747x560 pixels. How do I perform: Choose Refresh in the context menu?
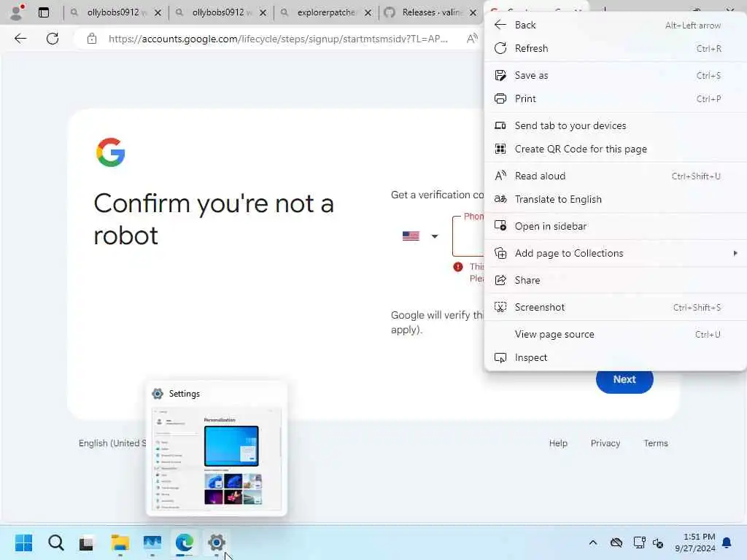[x=615, y=48]
